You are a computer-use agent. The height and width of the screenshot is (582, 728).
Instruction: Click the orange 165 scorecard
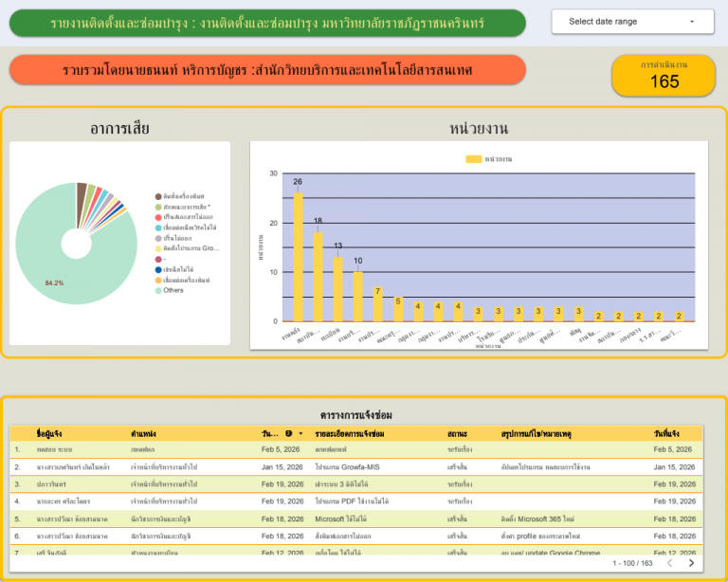point(664,76)
